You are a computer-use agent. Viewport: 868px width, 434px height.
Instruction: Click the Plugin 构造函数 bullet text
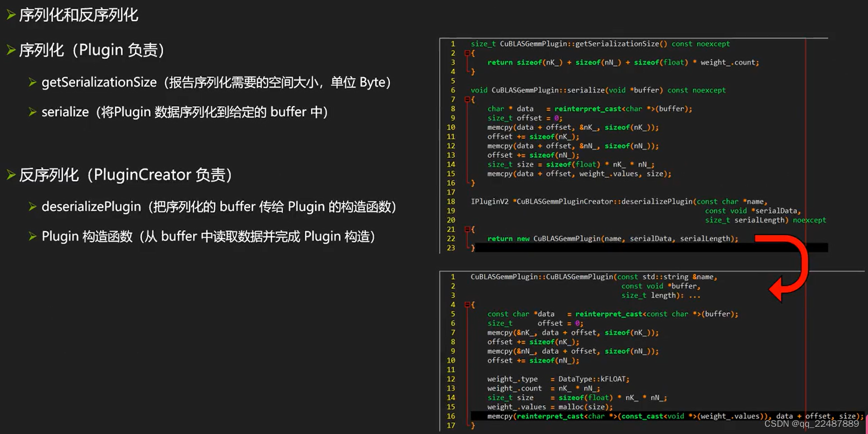209,237
